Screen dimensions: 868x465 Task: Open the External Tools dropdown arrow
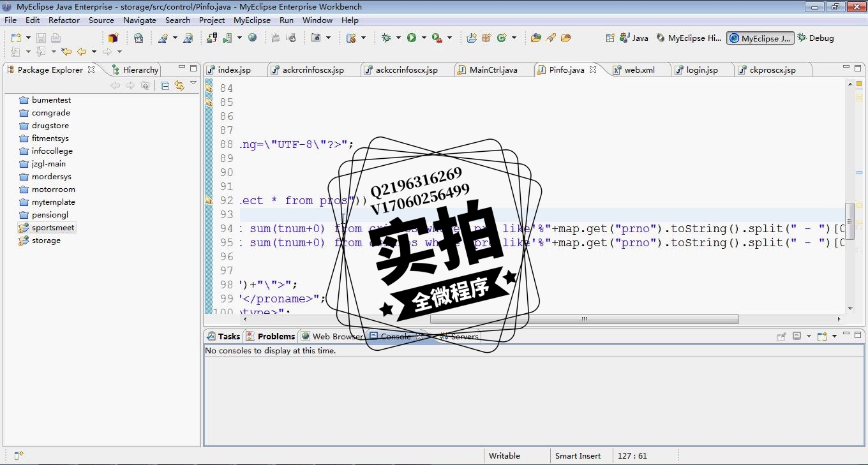[x=449, y=38]
